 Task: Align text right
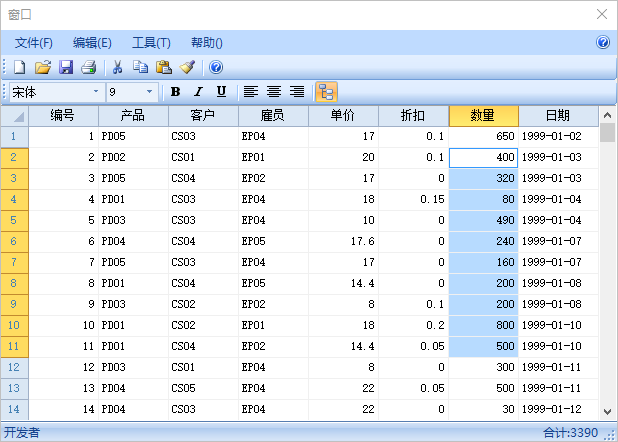pyautogui.click(x=297, y=92)
